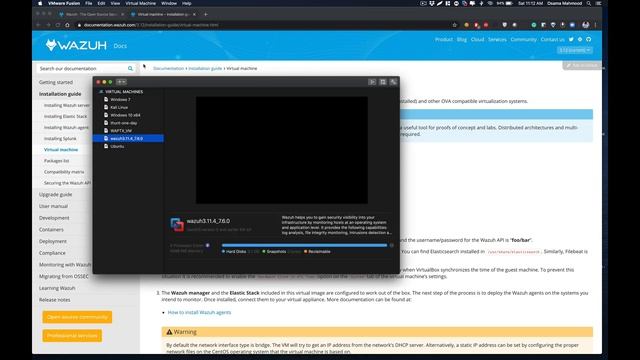Click the documentation search magnifier icon

(130, 69)
